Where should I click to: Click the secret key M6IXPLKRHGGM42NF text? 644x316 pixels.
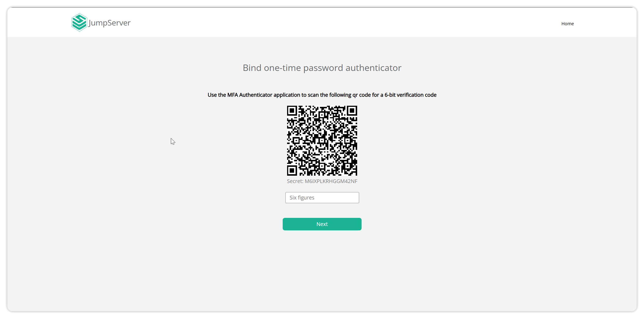point(331,181)
